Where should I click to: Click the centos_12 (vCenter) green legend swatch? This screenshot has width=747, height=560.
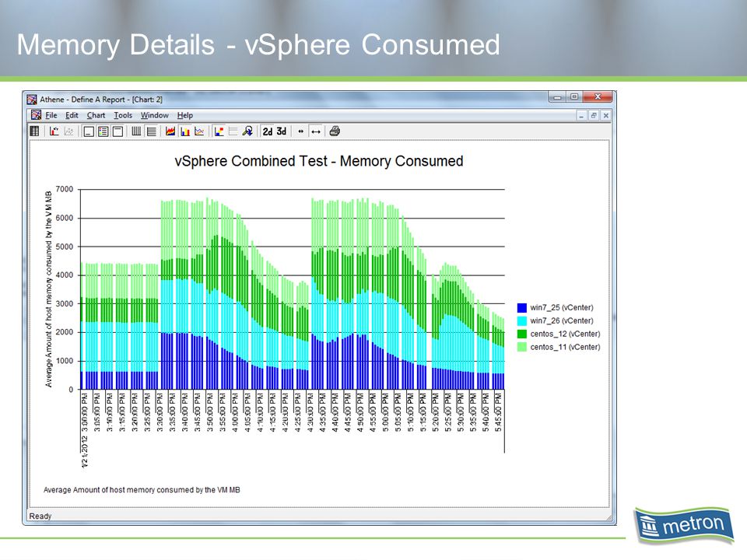[521, 334]
